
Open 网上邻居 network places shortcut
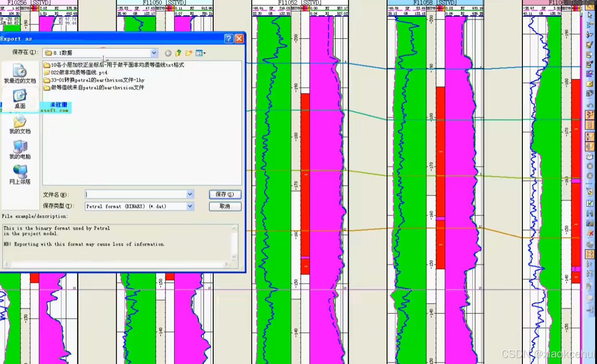click(20, 175)
